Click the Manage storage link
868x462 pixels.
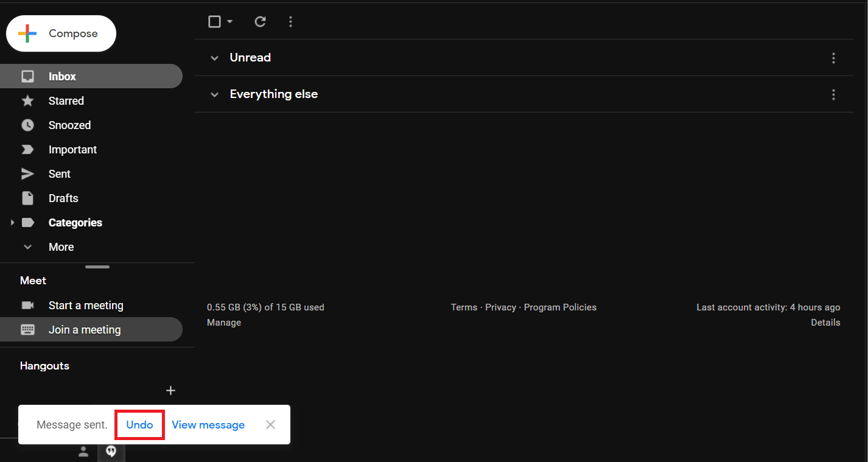point(224,323)
